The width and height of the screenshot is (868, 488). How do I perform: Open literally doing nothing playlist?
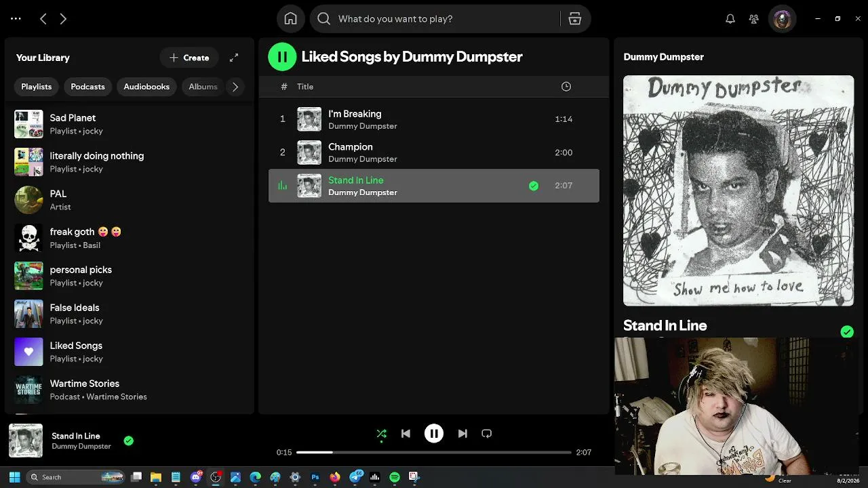coord(130,162)
